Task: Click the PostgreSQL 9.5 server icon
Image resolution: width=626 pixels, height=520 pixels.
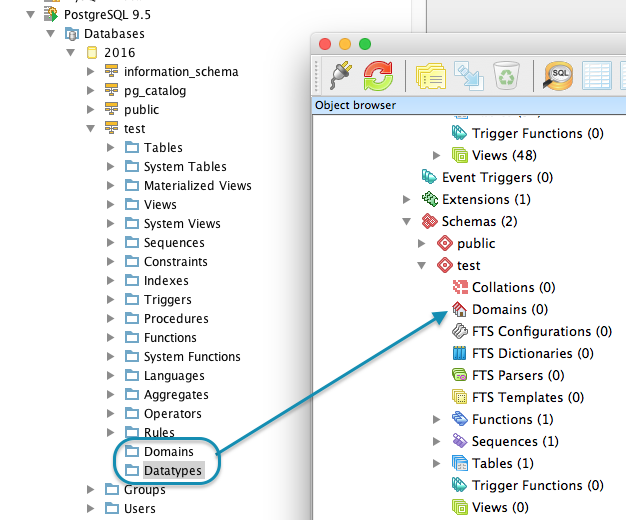Action: 51,14
